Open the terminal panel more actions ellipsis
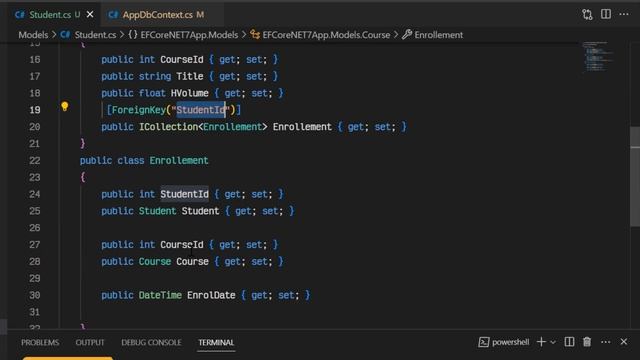The image size is (640, 360). [x=606, y=342]
